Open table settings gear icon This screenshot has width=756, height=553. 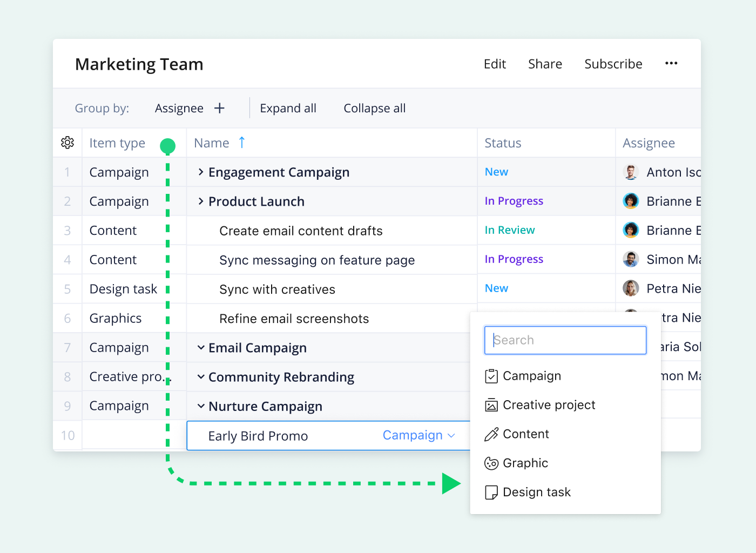[x=67, y=143]
